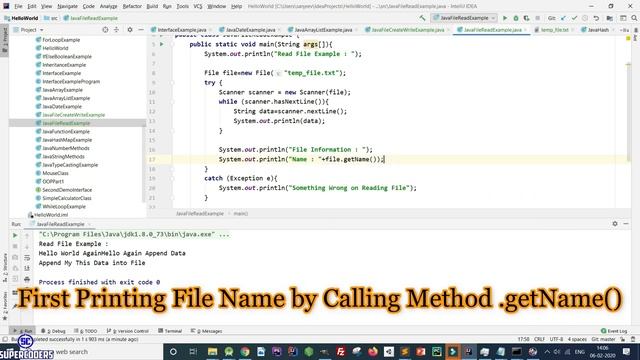640x360 pixels.
Task: Collapse all in the Project panel header
Action: point(116,30)
